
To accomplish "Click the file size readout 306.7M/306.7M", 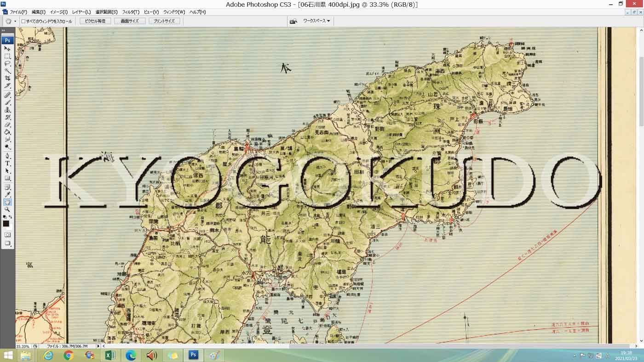I will (x=67, y=346).
